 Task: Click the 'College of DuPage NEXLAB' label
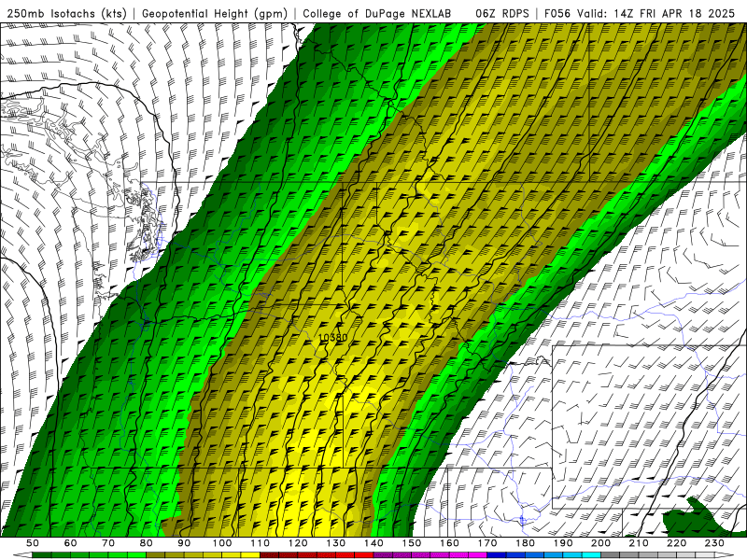(377, 14)
